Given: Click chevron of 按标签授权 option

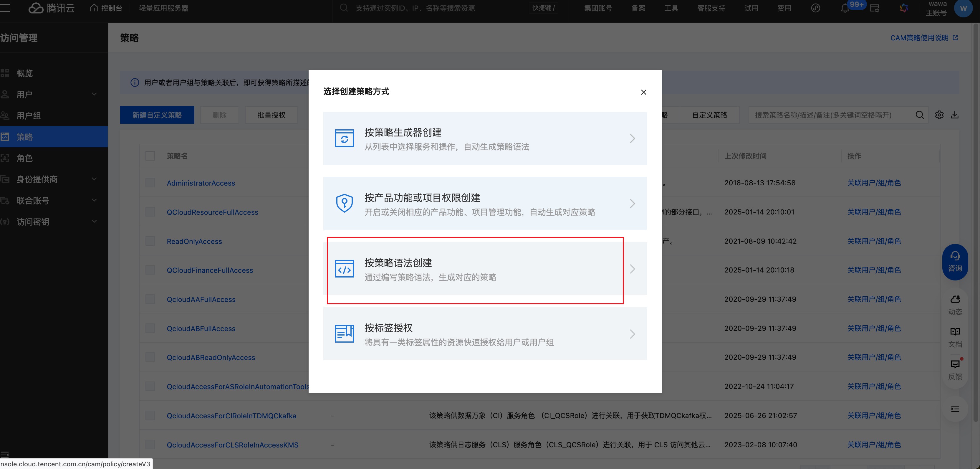Looking at the screenshot, I should [632, 334].
